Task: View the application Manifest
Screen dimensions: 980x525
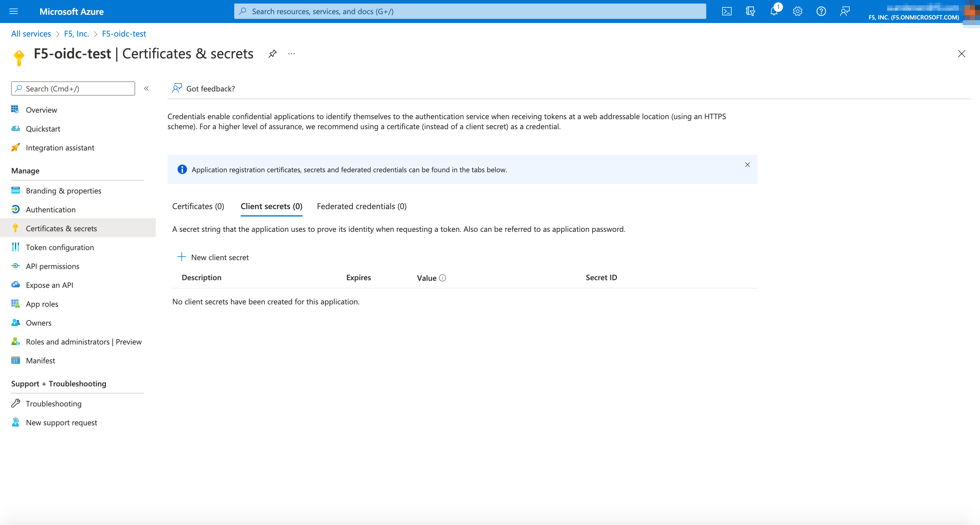Action: coord(40,360)
